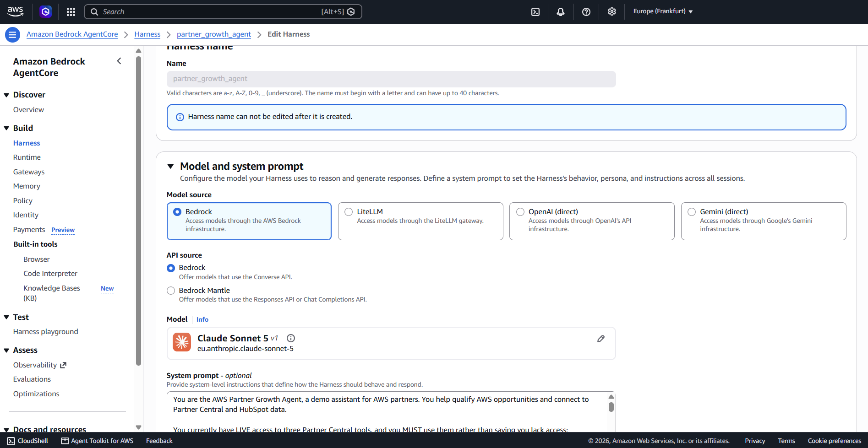Collapse the Assess navigation group
The height and width of the screenshot is (448, 868).
(x=6, y=351)
